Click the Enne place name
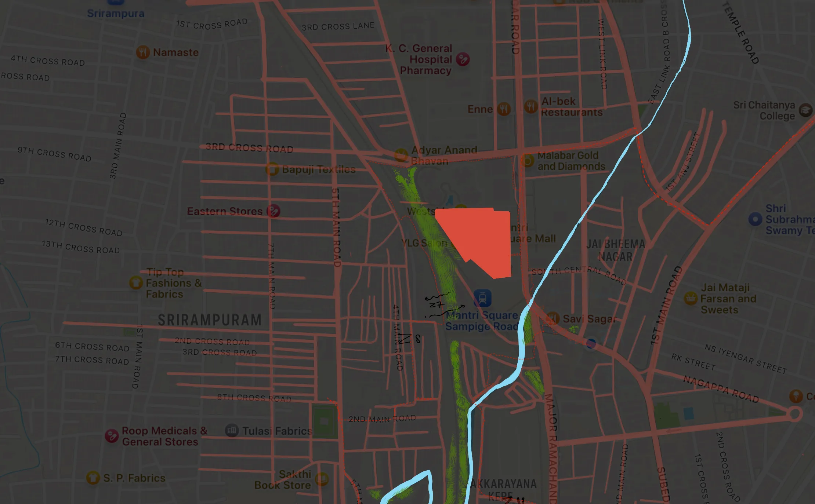Screen dimensions: 815x504 (480, 109)
